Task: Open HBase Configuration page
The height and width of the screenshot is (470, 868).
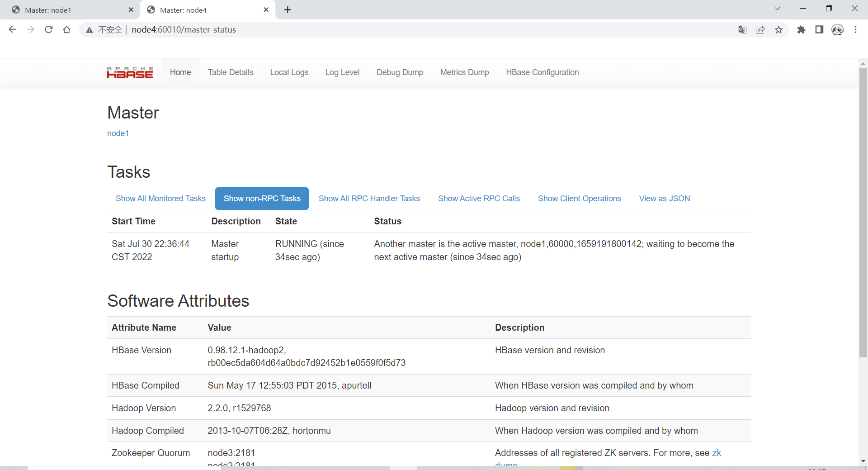Action: click(542, 72)
